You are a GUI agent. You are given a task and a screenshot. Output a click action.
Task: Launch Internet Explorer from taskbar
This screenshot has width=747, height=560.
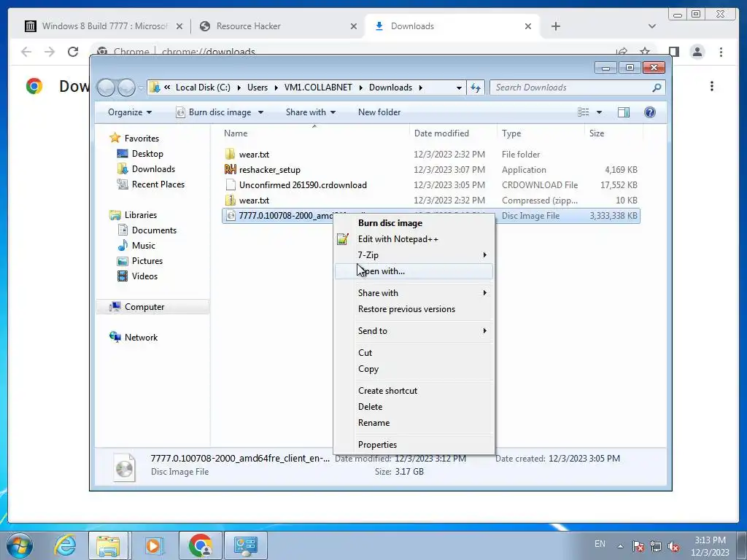point(65,545)
